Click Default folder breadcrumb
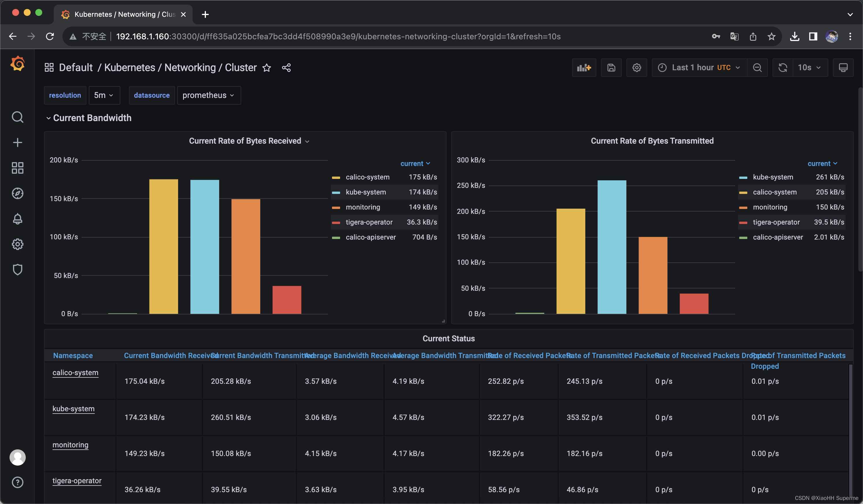This screenshot has height=504, width=863. tap(76, 67)
